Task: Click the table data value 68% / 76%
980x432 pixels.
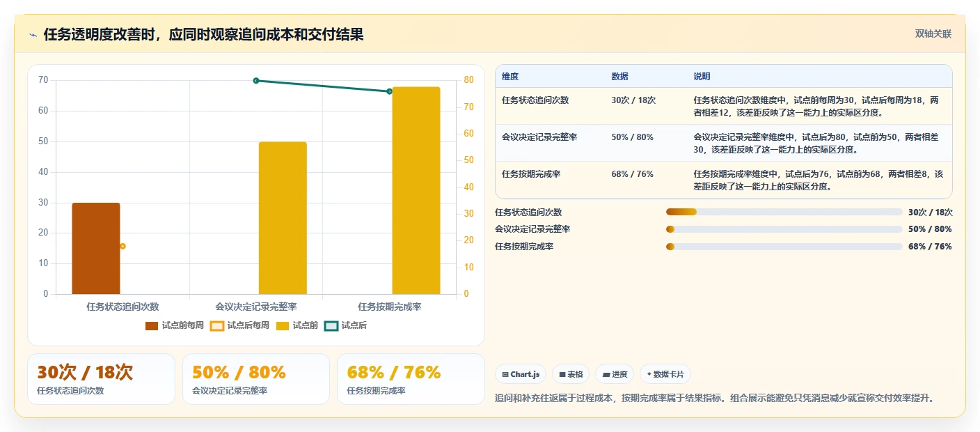Action: (633, 174)
